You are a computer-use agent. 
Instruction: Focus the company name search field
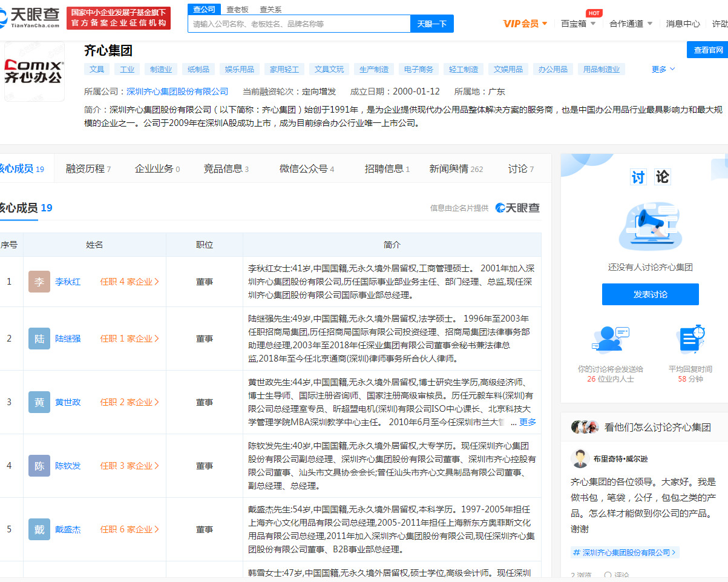300,24
